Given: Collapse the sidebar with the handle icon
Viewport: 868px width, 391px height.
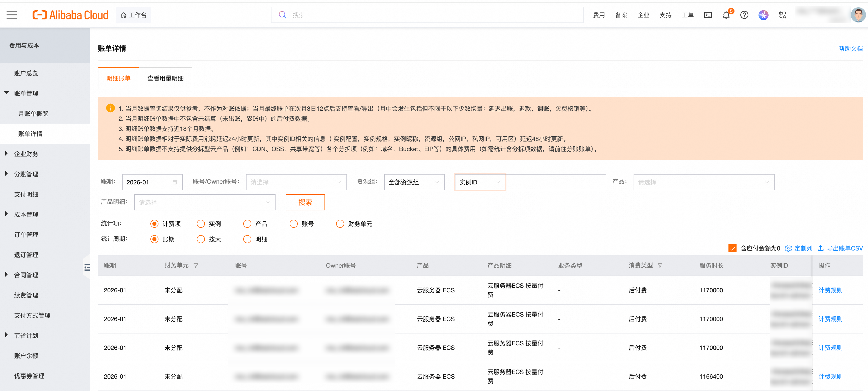Looking at the screenshot, I should (87, 267).
